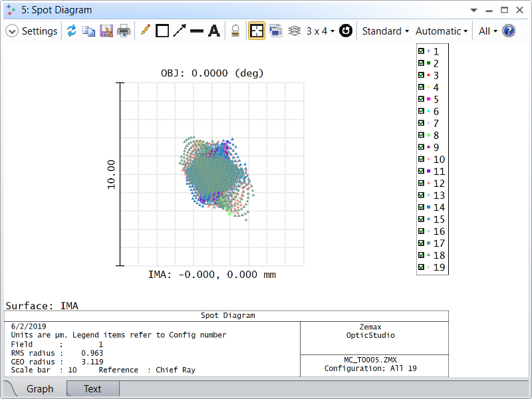
Task: Click the 6/2/2019 date text
Action: [29, 327]
